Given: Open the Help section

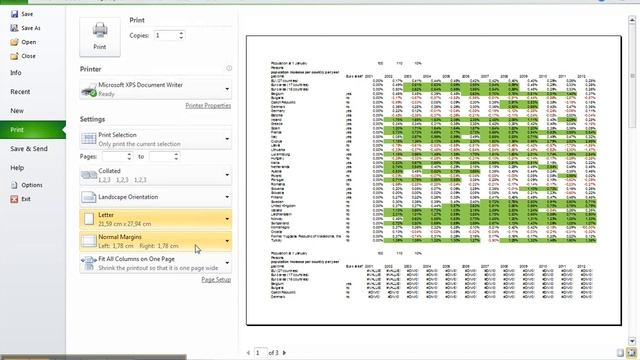Looking at the screenshot, I should click(17, 168).
